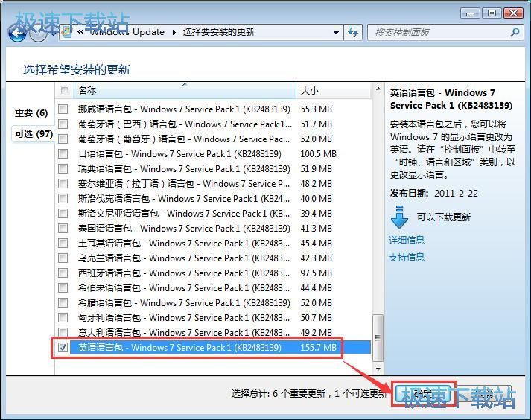Open the 支持信息 link

[407, 258]
